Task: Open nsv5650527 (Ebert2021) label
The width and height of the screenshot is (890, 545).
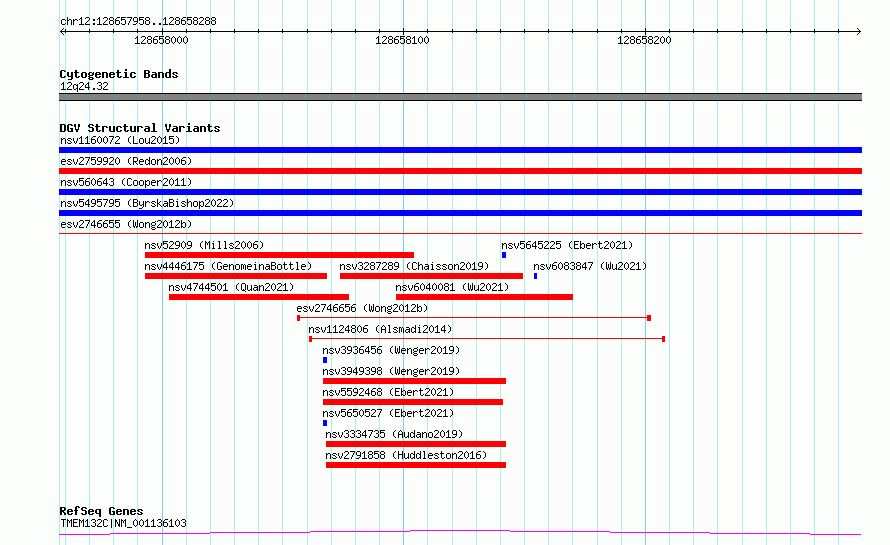Action: click(388, 413)
